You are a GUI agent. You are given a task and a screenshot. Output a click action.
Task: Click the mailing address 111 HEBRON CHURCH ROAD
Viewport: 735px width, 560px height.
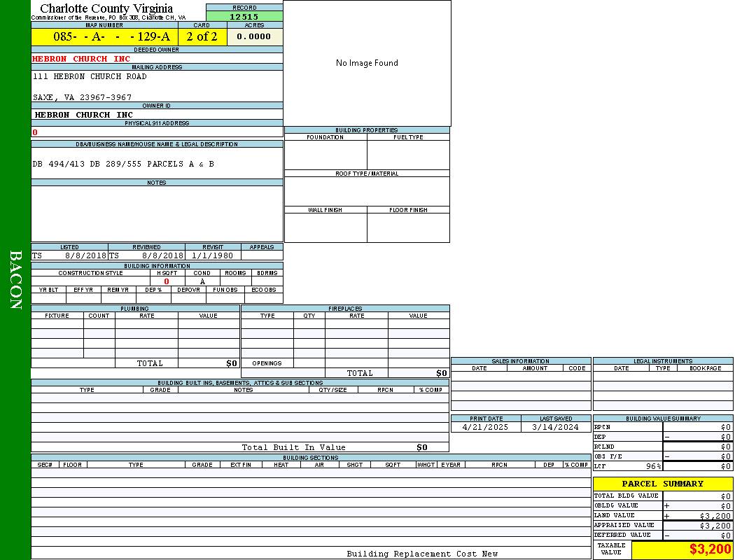(x=87, y=76)
